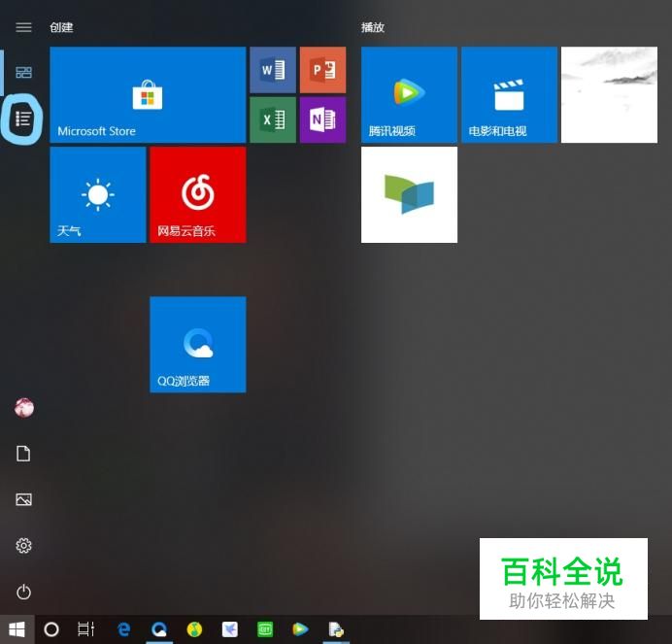The height and width of the screenshot is (644, 672).
Task: Open the Documents sidebar icon
Action: 23,454
